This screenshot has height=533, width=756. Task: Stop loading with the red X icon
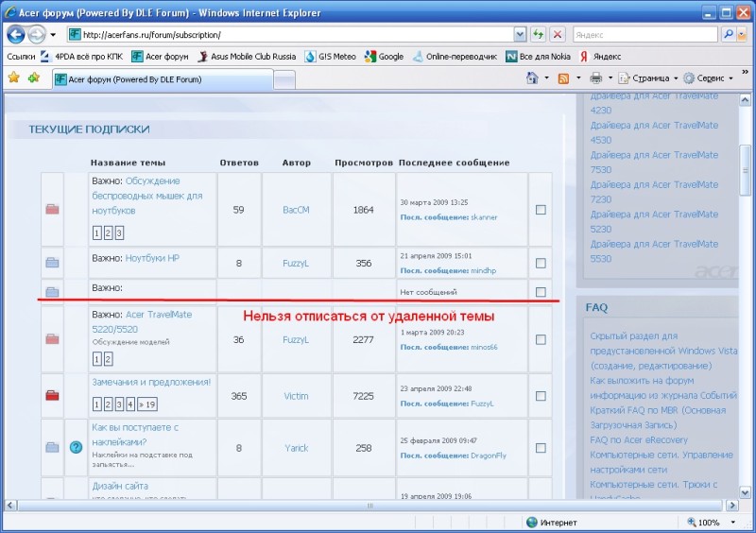558,35
